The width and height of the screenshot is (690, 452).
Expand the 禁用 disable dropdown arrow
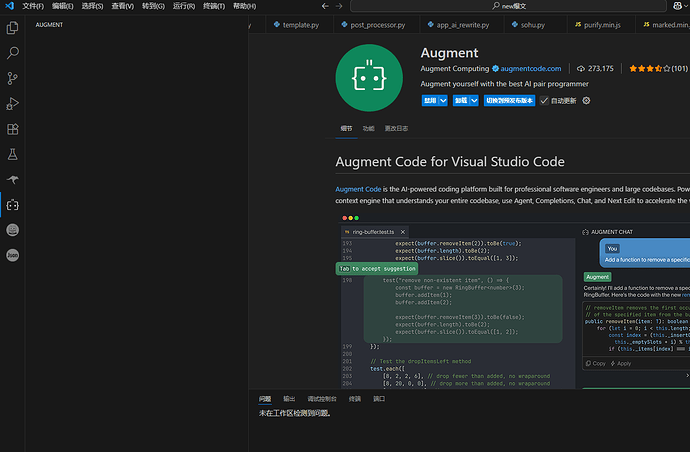443,101
